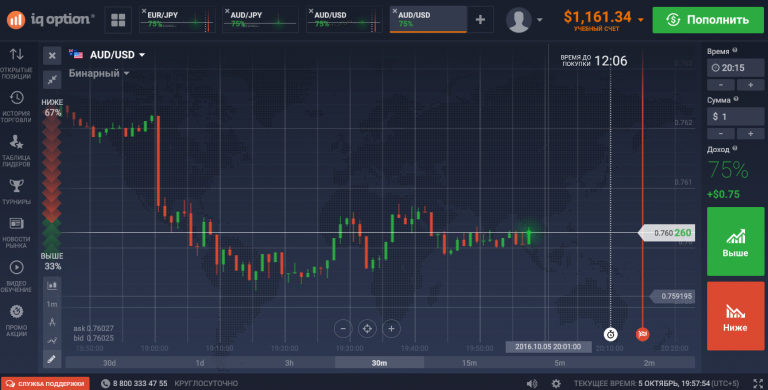Expand the account balance $1,161.34 dropdown

coord(603,20)
